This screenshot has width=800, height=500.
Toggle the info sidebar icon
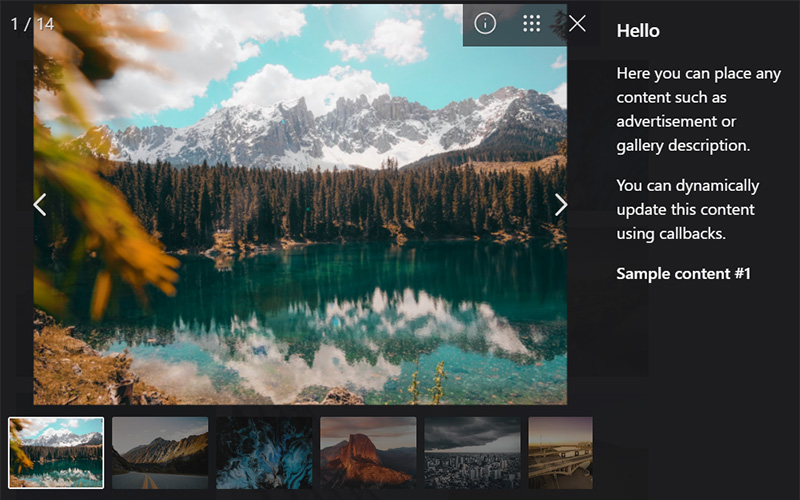(485, 24)
